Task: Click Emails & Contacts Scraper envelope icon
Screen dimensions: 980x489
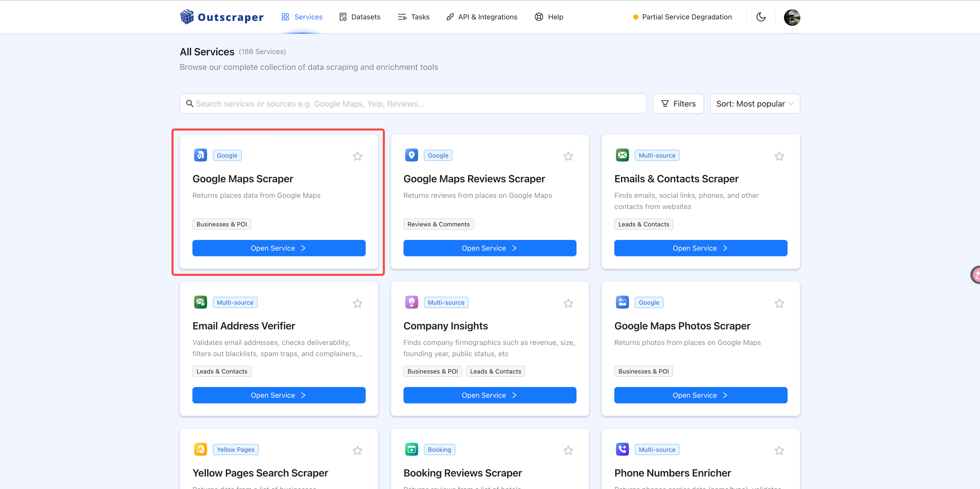Action: pos(622,155)
